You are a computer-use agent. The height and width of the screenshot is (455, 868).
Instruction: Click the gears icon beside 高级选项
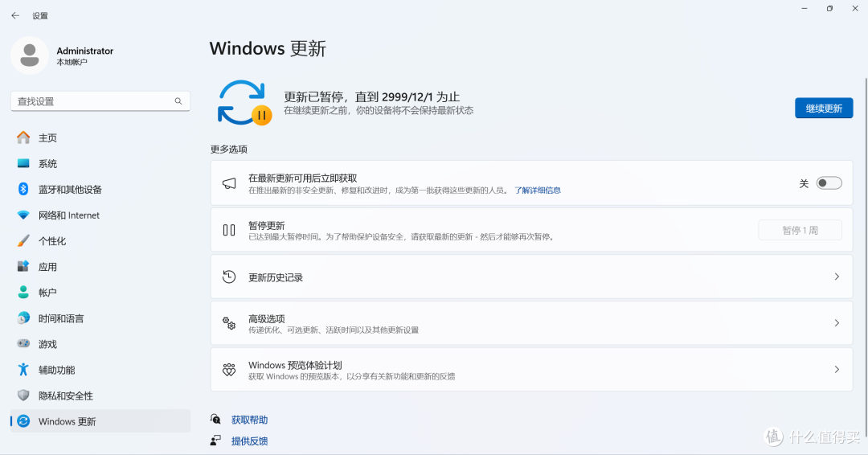tap(229, 323)
